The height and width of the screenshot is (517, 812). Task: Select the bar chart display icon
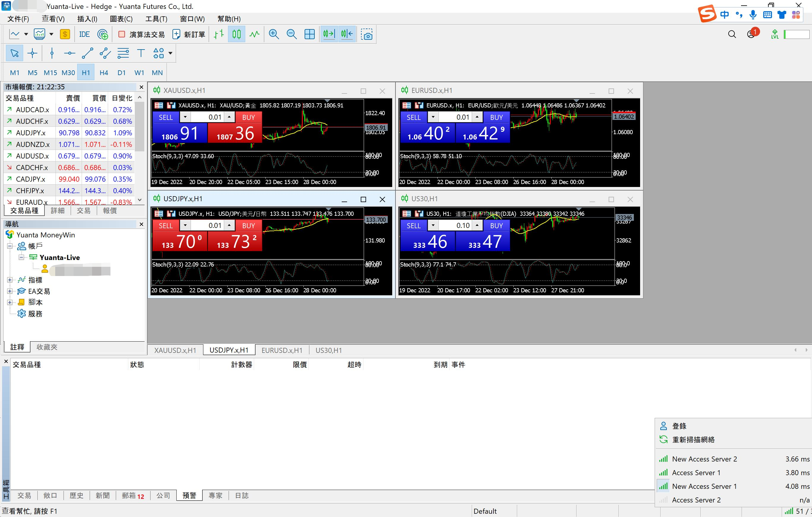[219, 34]
